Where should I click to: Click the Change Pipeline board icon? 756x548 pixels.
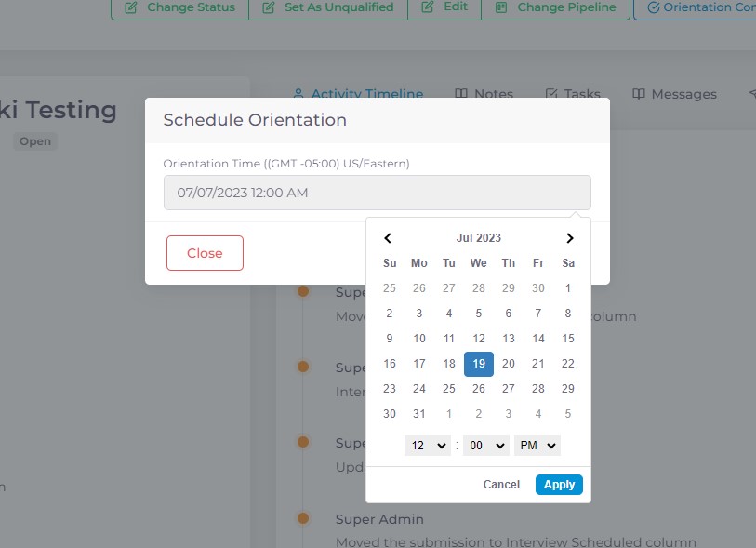point(501,7)
